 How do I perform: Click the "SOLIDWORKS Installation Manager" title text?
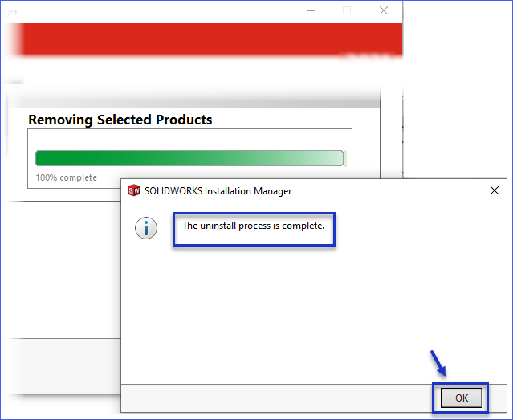coord(218,191)
